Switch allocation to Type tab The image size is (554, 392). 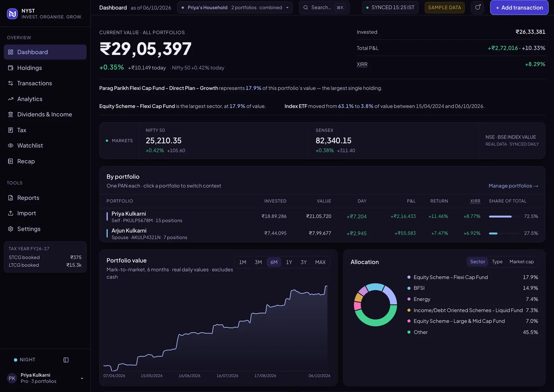(x=497, y=262)
